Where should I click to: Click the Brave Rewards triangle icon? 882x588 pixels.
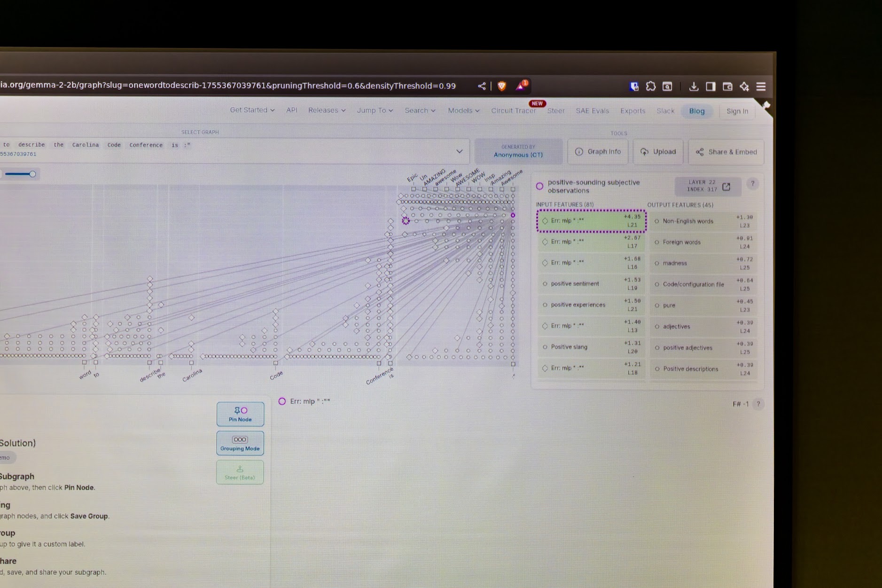point(521,86)
